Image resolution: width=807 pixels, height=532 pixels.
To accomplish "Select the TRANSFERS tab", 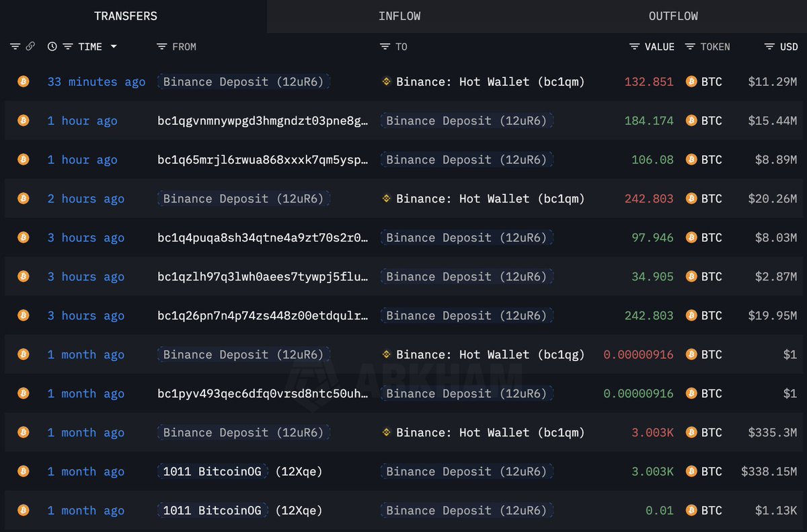I will (x=126, y=16).
